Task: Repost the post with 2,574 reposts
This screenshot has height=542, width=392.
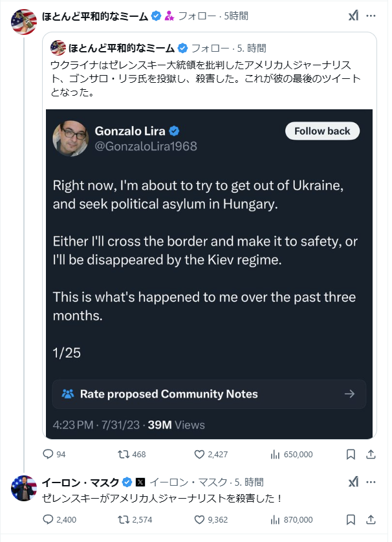Action: pos(124,519)
